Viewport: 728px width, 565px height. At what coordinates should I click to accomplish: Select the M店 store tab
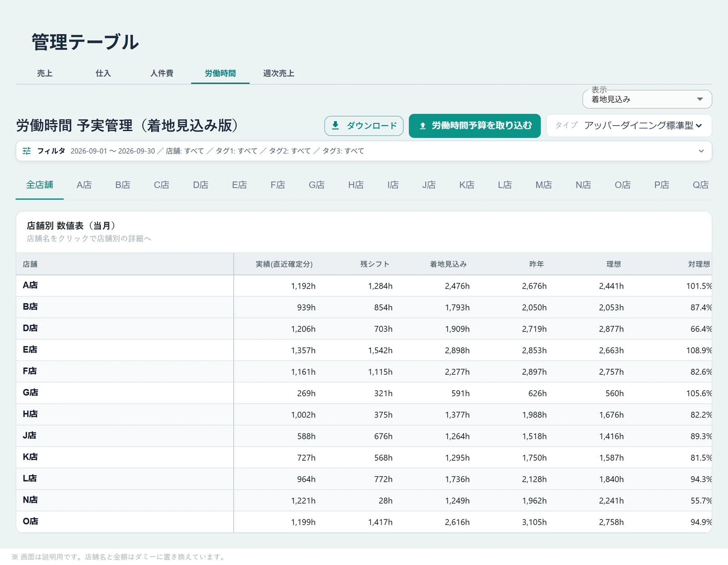click(544, 185)
